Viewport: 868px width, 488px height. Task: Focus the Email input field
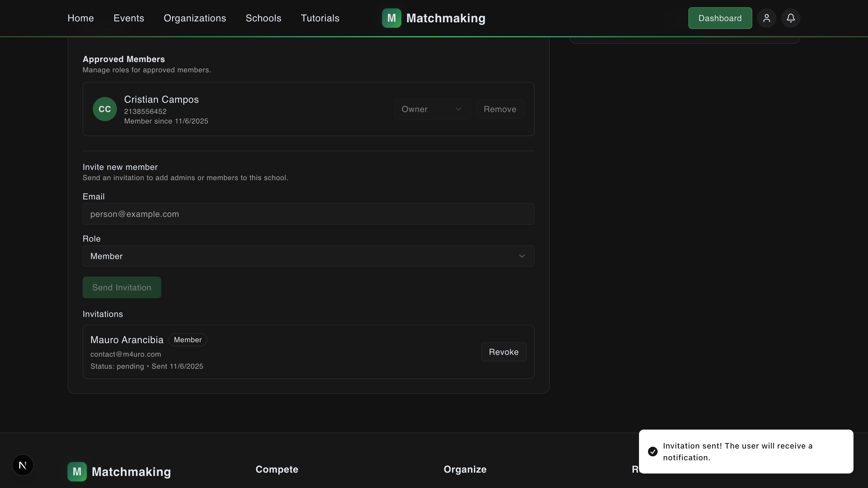point(308,214)
